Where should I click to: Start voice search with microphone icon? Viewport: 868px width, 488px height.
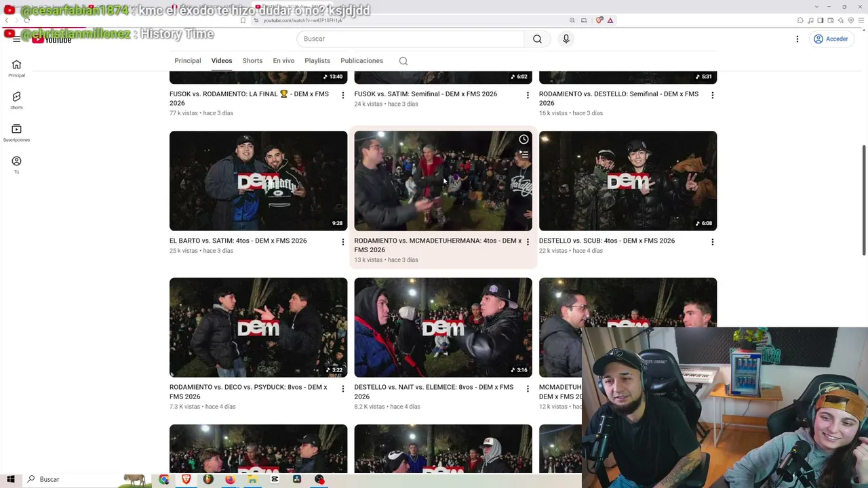point(566,39)
